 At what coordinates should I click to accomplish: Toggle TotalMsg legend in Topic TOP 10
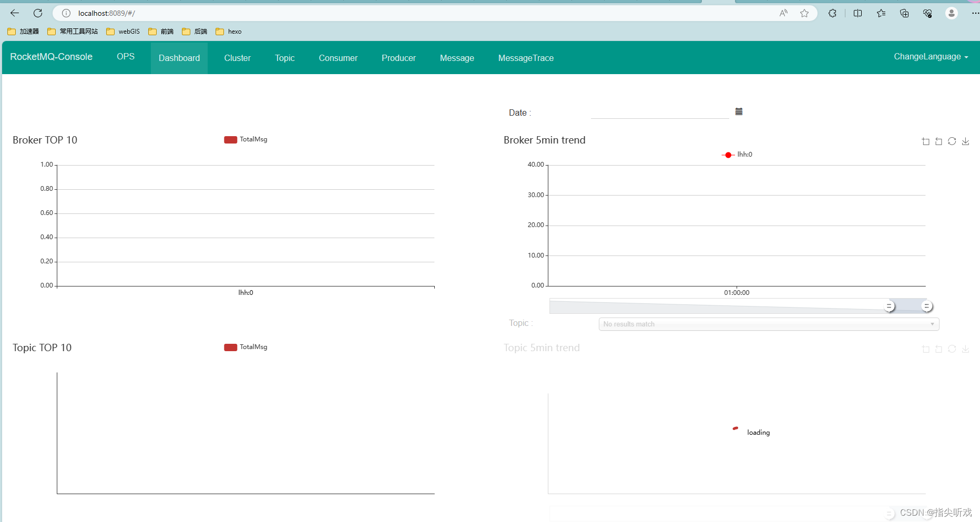[x=246, y=347]
